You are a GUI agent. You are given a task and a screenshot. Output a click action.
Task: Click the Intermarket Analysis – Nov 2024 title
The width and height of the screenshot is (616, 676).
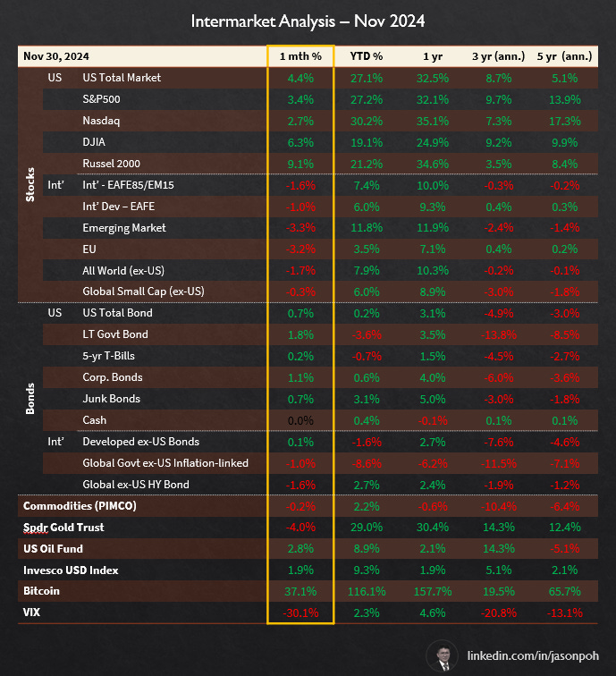pyautogui.click(x=308, y=21)
